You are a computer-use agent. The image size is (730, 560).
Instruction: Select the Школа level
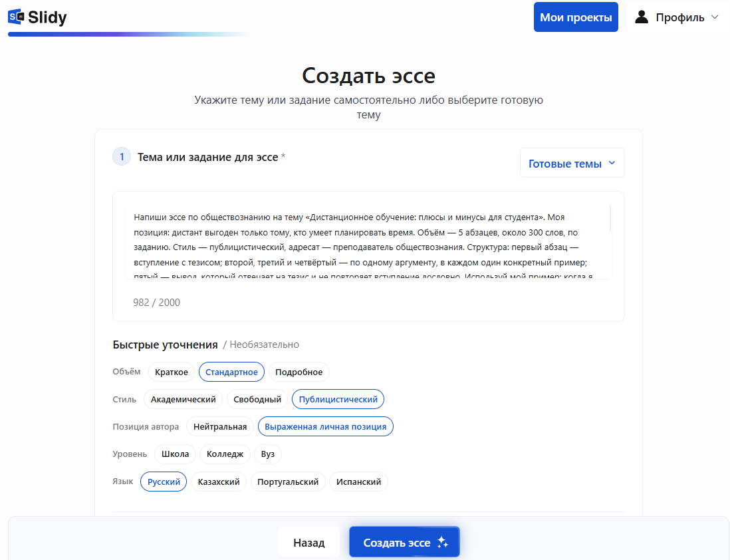(175, 454)
